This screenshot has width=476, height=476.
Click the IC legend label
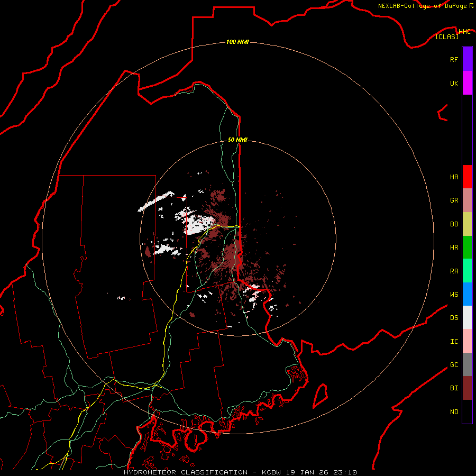click(454, 342)
